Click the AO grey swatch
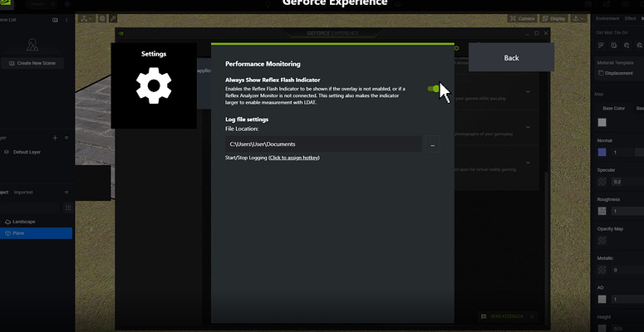644x332 pixels. [602, 299]
